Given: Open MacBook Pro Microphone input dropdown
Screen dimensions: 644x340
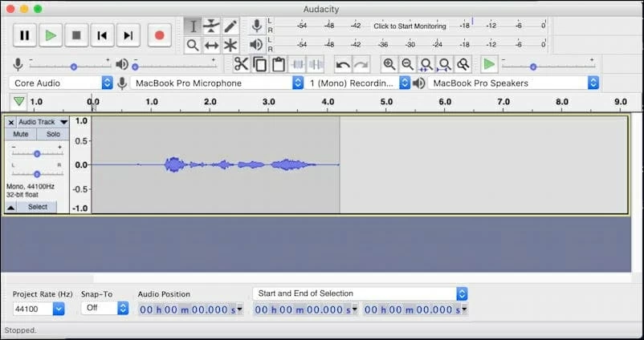Looking at the screenshot, I should [217, 83].
